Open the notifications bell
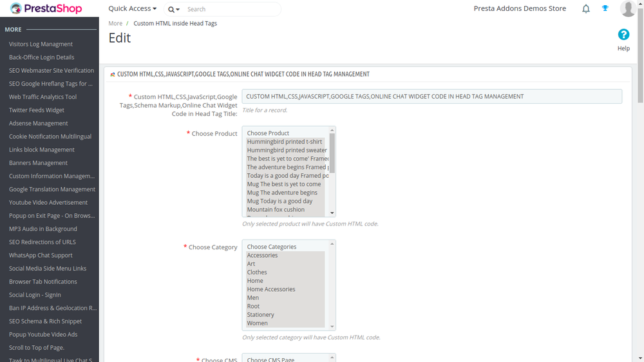Viewport: 644px width, 362px height. coord(586,8)
